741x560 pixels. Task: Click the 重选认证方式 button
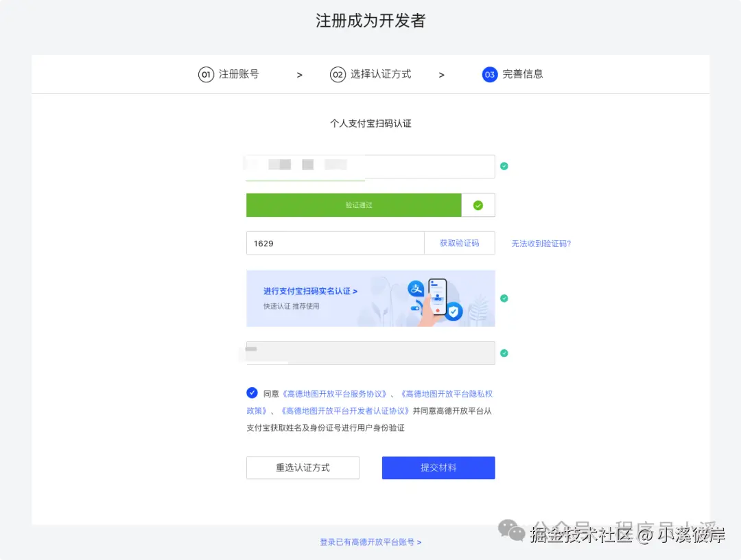(x=303, y=467)
